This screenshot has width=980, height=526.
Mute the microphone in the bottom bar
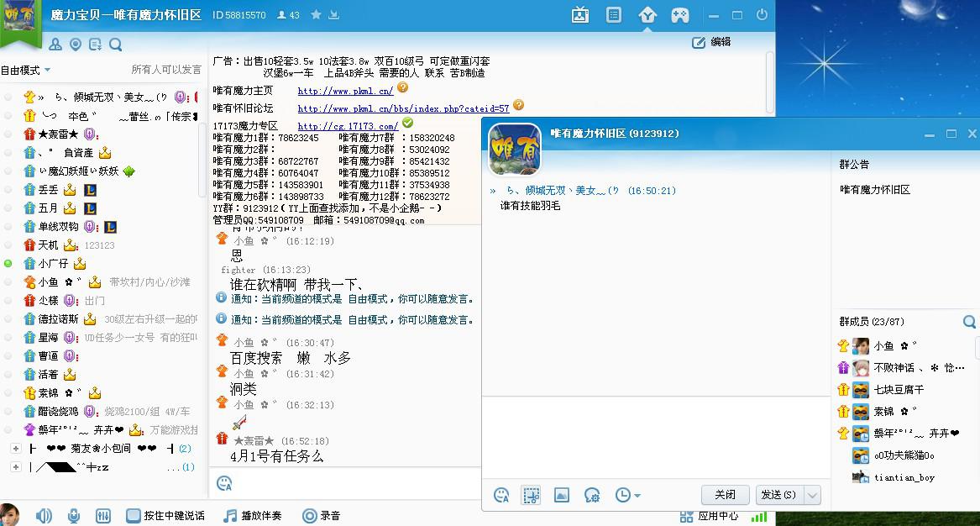tap(74, 515)
